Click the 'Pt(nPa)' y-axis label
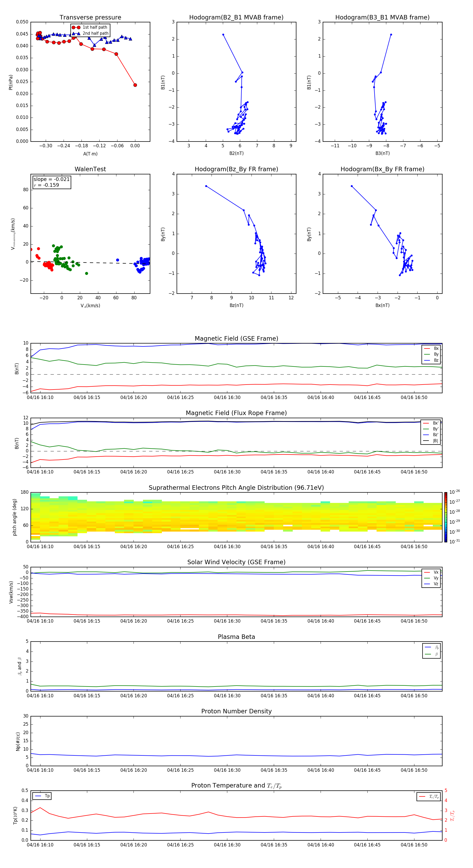The image size is (473, 868). point(11,82)
